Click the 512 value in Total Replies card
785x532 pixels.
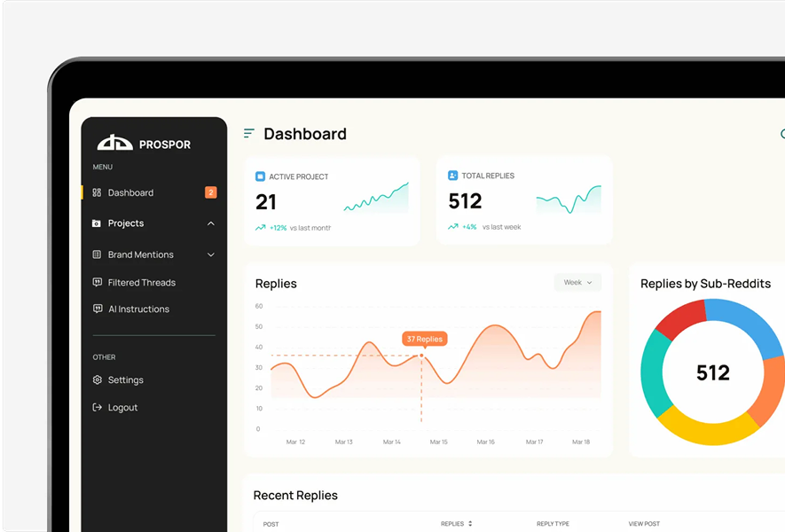(x=465, y=201)
